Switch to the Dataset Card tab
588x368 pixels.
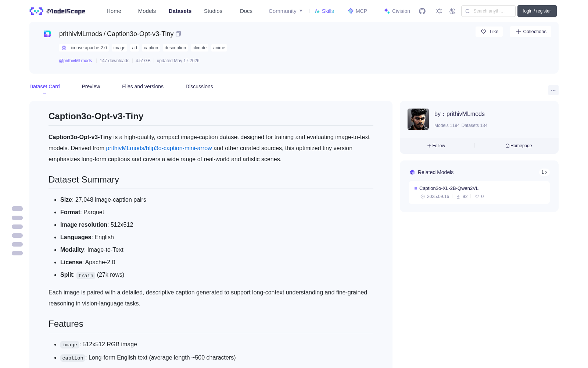44,86
